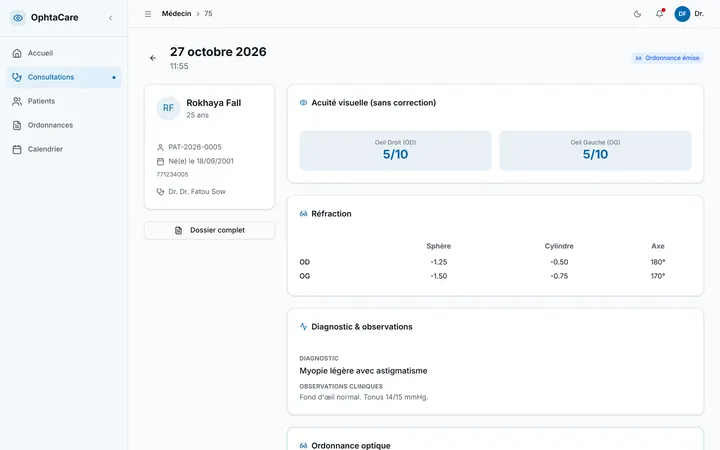Click the Oeil Gauche (OG) acuity card

click(595, 151)
